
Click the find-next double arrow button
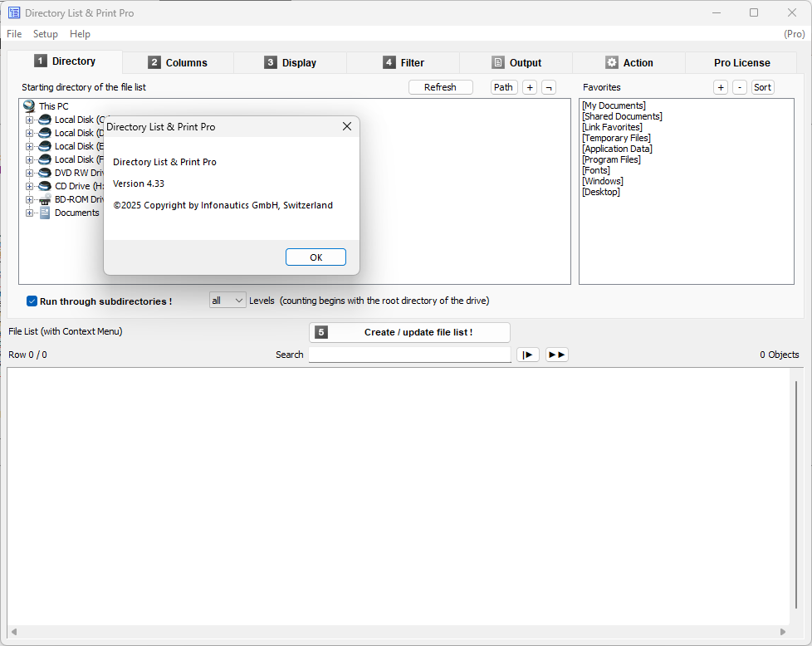coord(557,355)
